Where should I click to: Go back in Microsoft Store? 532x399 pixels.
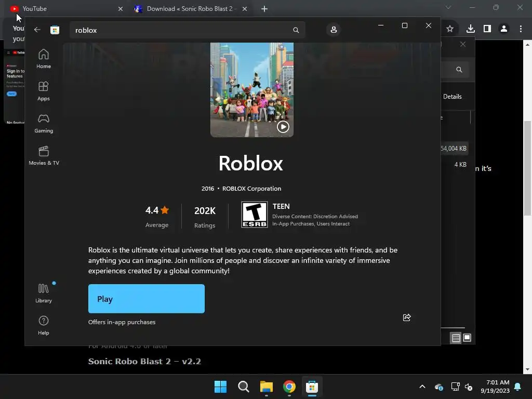[37, 30]
